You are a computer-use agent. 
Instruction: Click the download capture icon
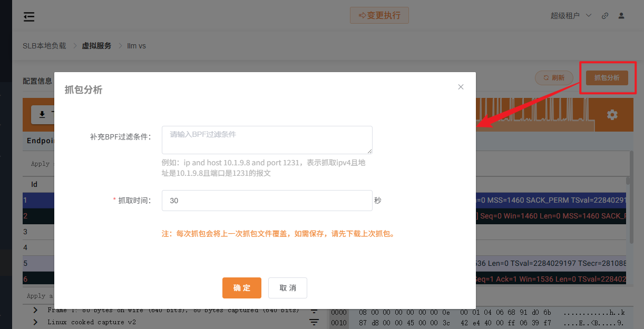43,114
